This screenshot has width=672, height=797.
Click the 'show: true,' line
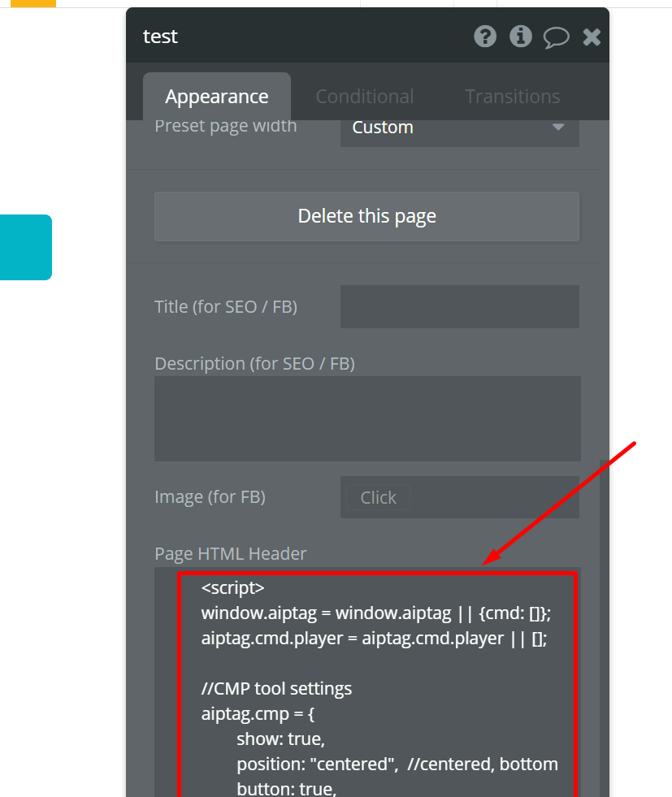pos(280,739)
